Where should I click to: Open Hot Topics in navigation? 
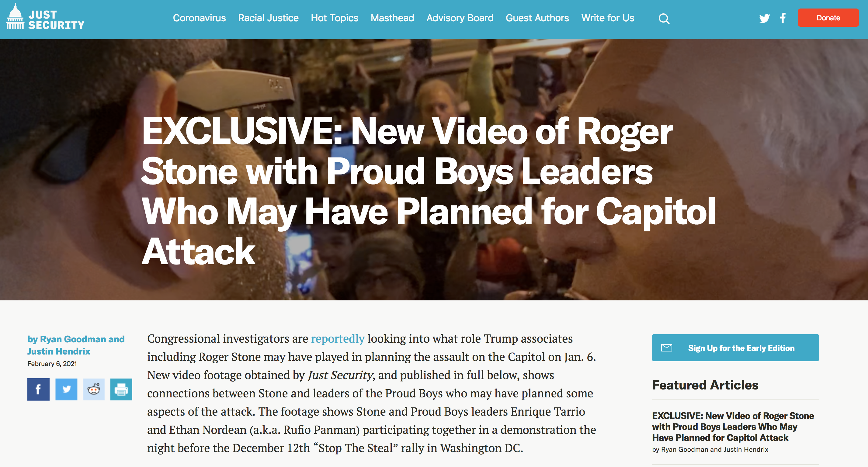coord(334,18)
